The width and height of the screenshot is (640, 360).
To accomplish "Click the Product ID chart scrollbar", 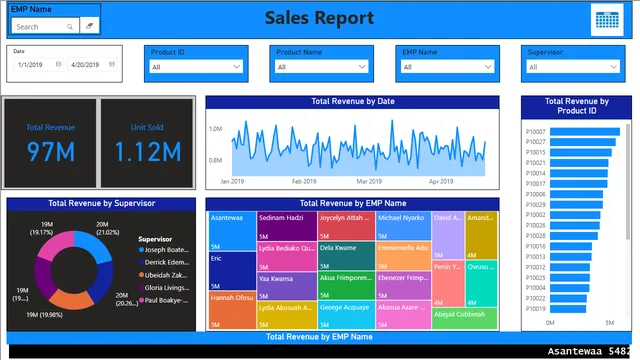I will [628, 182].
